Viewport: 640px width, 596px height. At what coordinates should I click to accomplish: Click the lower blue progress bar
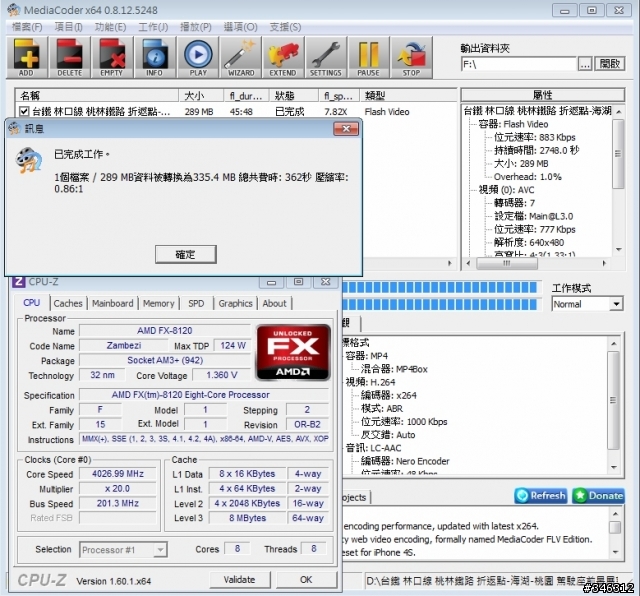click(442, 304)
